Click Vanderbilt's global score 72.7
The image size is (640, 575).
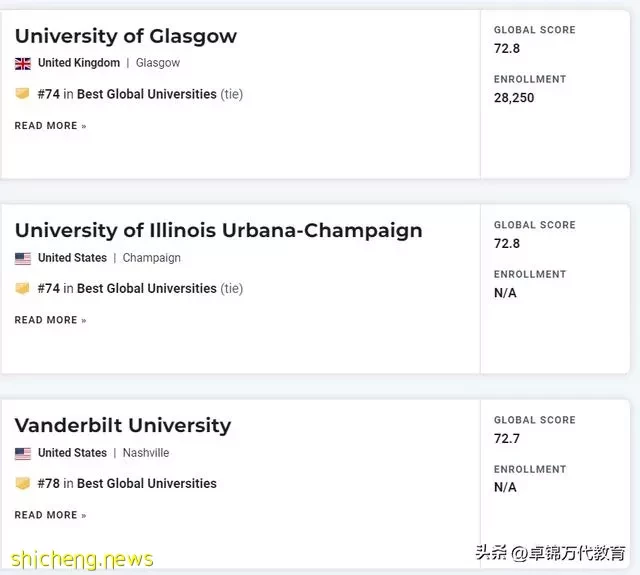pos(507,439)
